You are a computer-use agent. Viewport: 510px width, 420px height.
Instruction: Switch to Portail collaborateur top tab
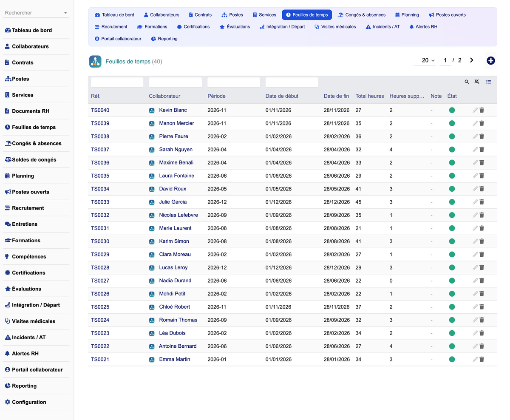click(118, 38)
